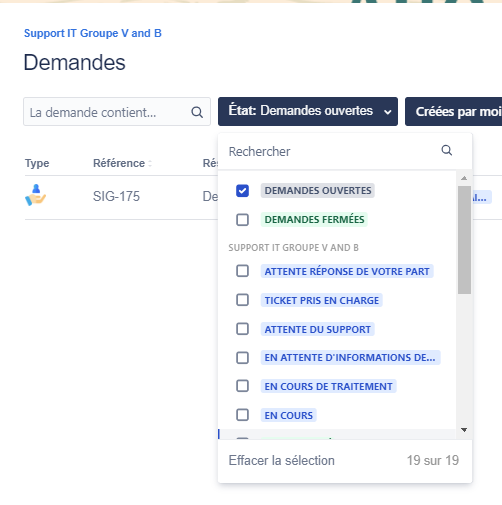Click the Référence column sort icon

150,163
